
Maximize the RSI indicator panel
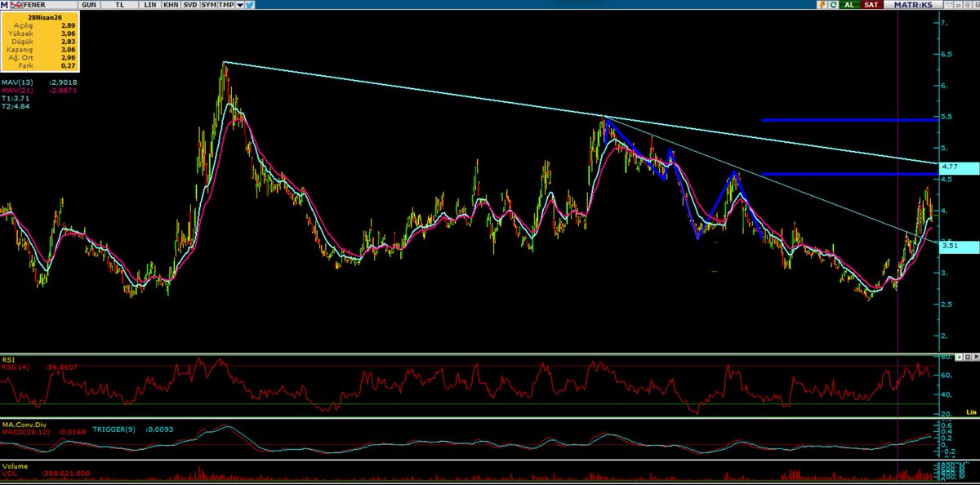coord(967,357)
